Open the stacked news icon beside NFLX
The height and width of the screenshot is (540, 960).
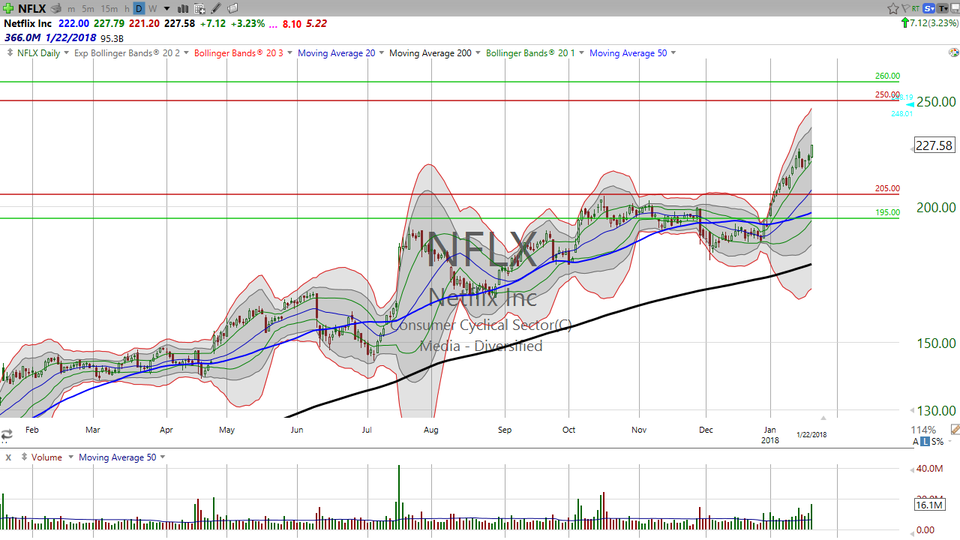pyautogui.click(x=56, y=9)
